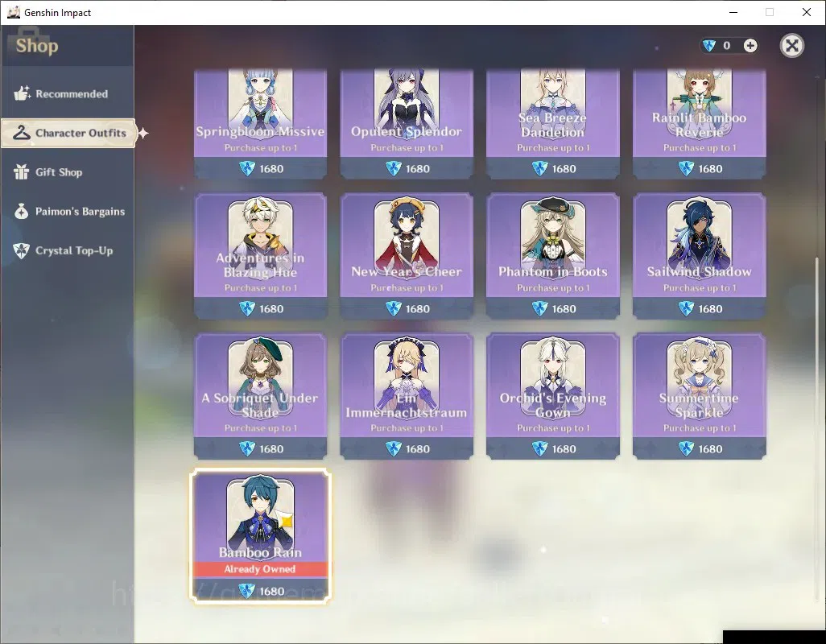Open the Crystal Top-Up tab
This screenshot has width=826, height=644.
click(x=68, y=250)
